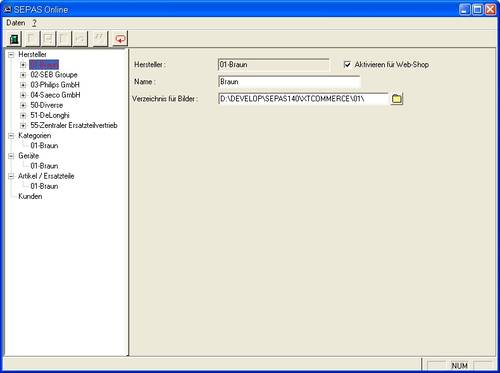
Task: Select 04-Saeco GmbH in the tree
Action: 55,95
